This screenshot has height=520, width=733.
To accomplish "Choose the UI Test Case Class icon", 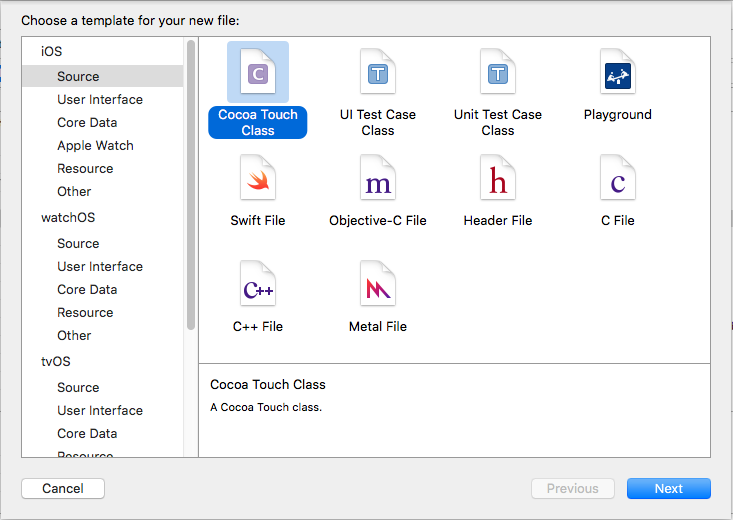I will point(378,73).
